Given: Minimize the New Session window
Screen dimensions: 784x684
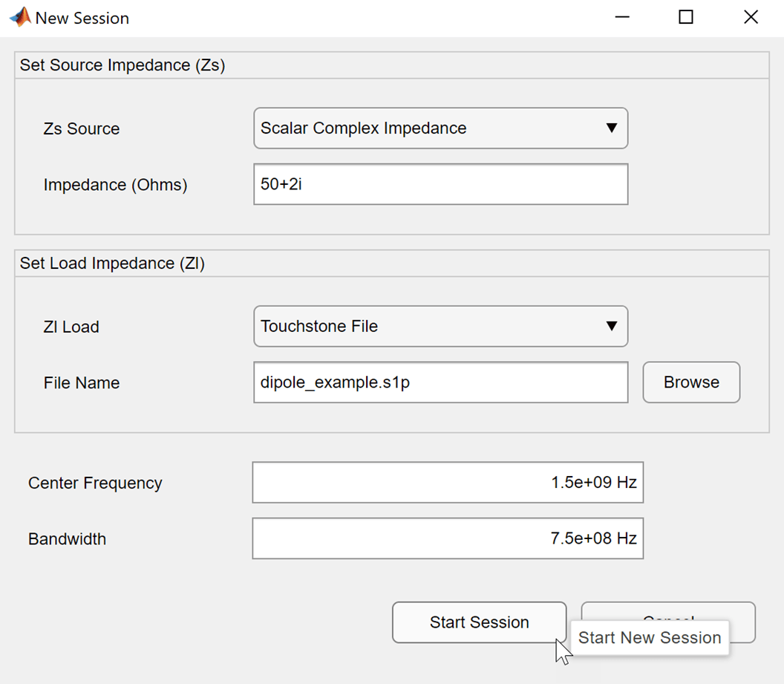Looking at the screenshot, I should point(621,18).
